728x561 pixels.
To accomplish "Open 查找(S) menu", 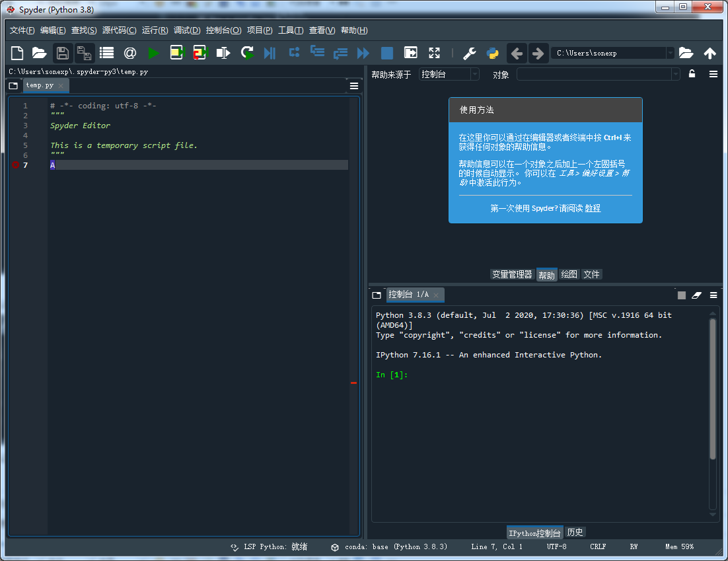I will click(x=84, y=30).
